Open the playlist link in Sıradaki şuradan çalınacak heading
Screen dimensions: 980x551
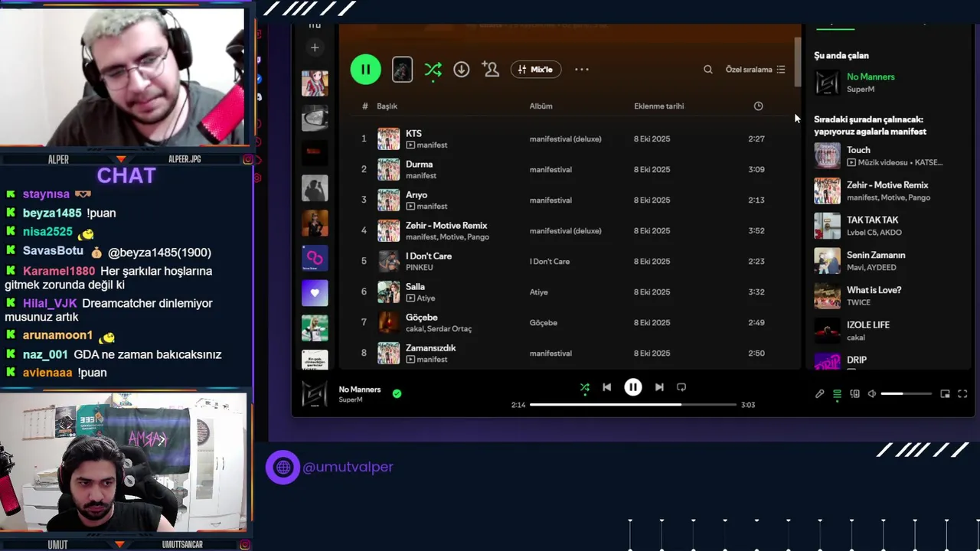[870, 132]
